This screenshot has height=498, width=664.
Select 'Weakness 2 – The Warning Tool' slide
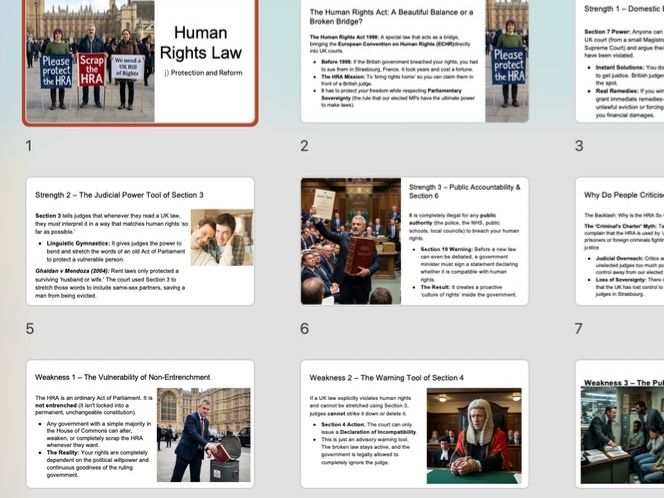[415, 424]
